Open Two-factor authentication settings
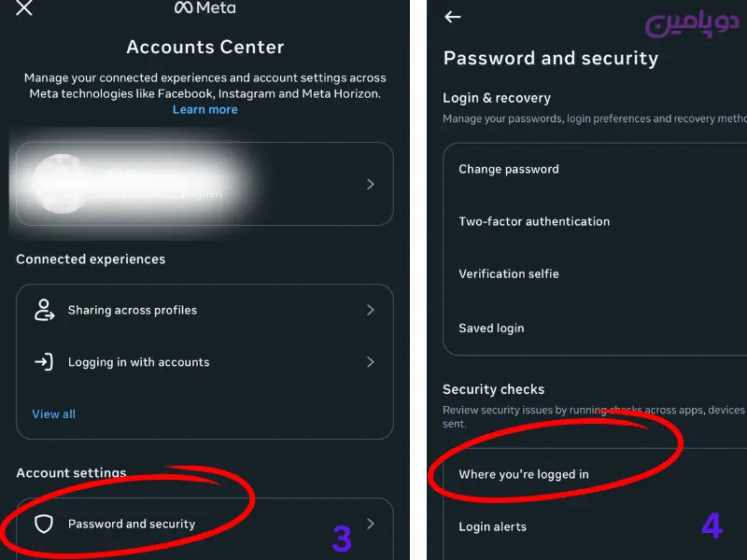This screenshot has height=560, width=747. click(534, 221)
